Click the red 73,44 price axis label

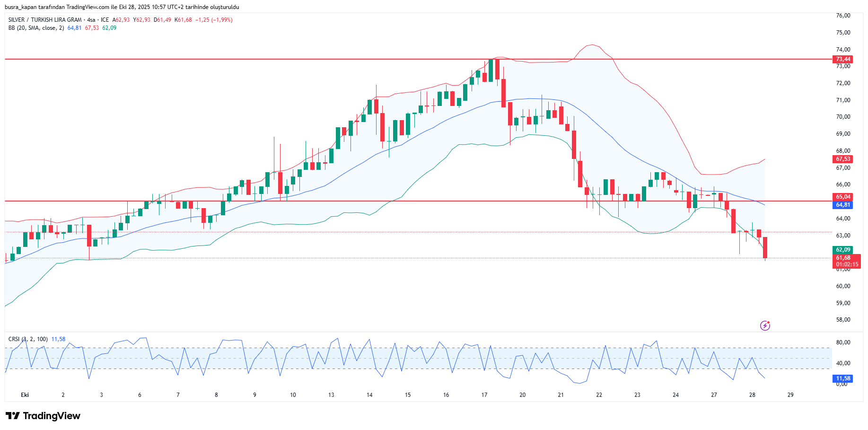[842, 59]
